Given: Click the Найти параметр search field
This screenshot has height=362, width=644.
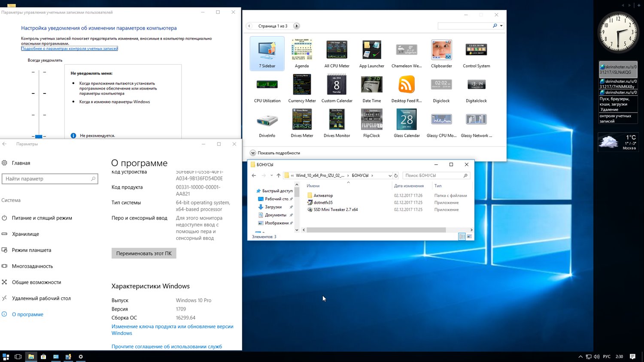Looking at the screenshot, I should tap(50, 179).
